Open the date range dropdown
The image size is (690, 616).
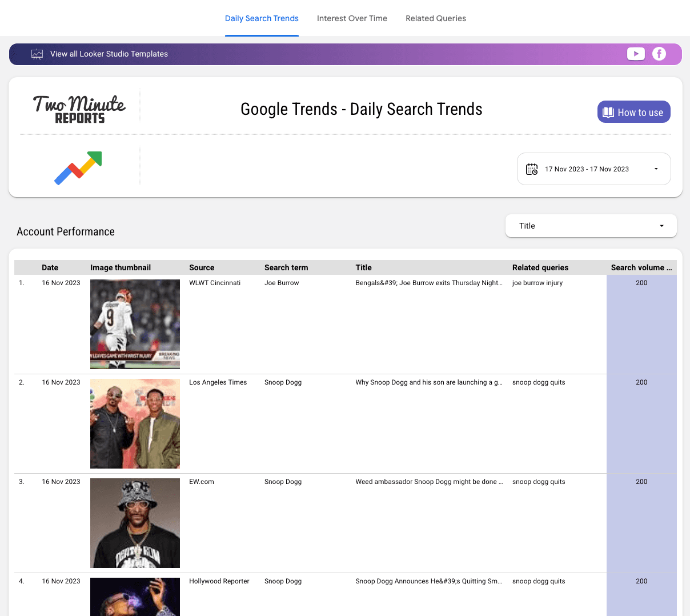tap(593, 169)
